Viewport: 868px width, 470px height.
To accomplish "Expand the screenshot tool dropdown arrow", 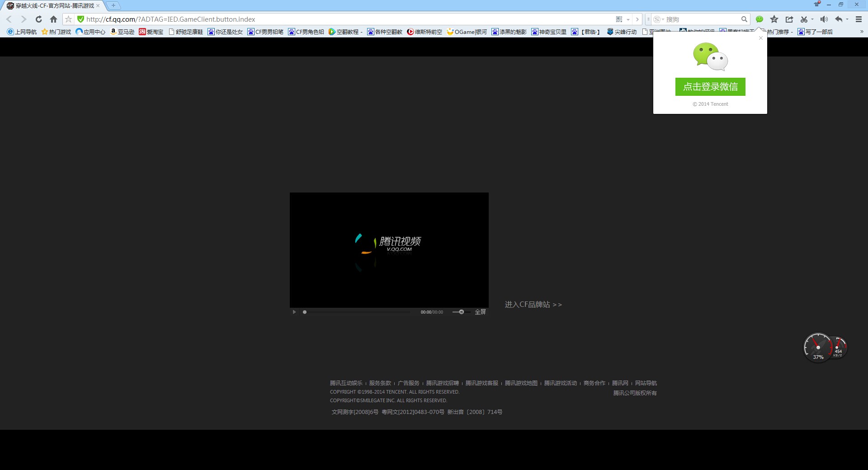I will coord(812,19).
